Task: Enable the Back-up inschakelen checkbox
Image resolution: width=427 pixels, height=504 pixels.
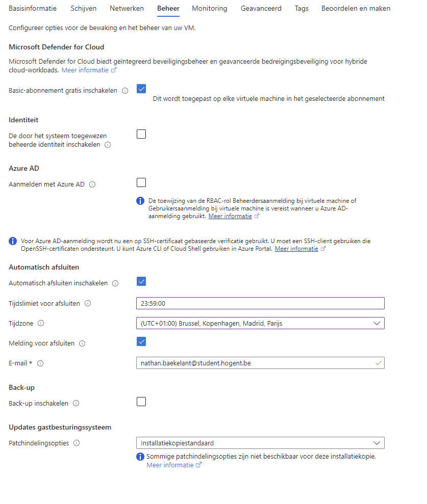Action: tap(141, 402)
